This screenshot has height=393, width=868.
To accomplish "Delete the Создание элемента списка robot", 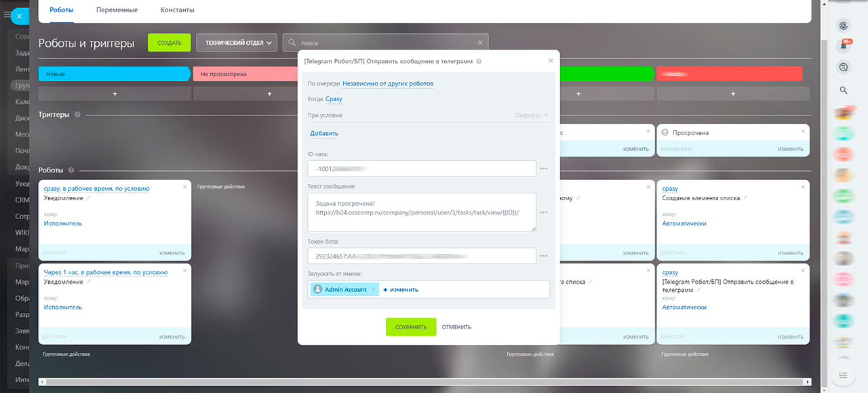I will pyautogui.click(x=802, y=187).
